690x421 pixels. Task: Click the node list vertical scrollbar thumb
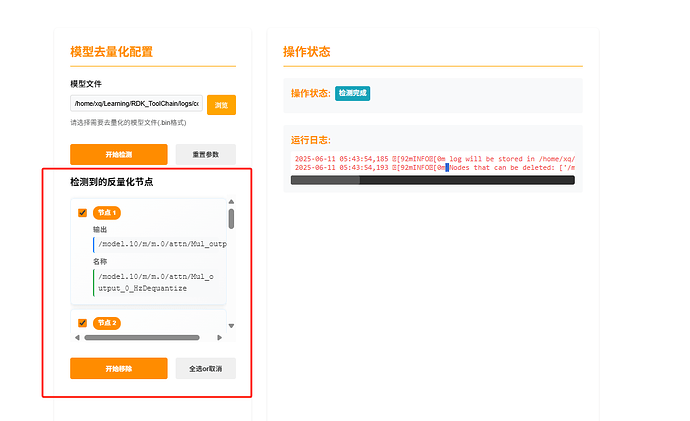[x=231, y=219]
